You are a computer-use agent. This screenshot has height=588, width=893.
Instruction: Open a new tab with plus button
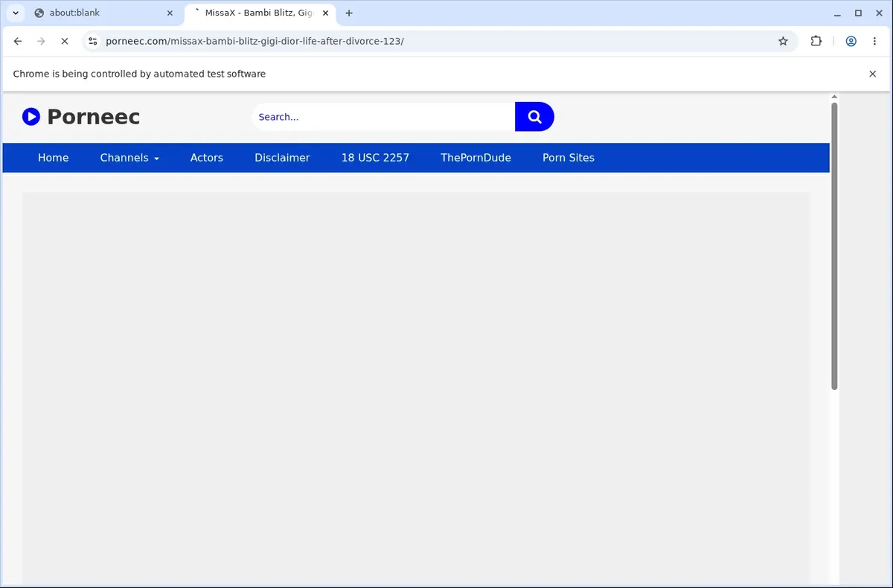coord(349,13)
